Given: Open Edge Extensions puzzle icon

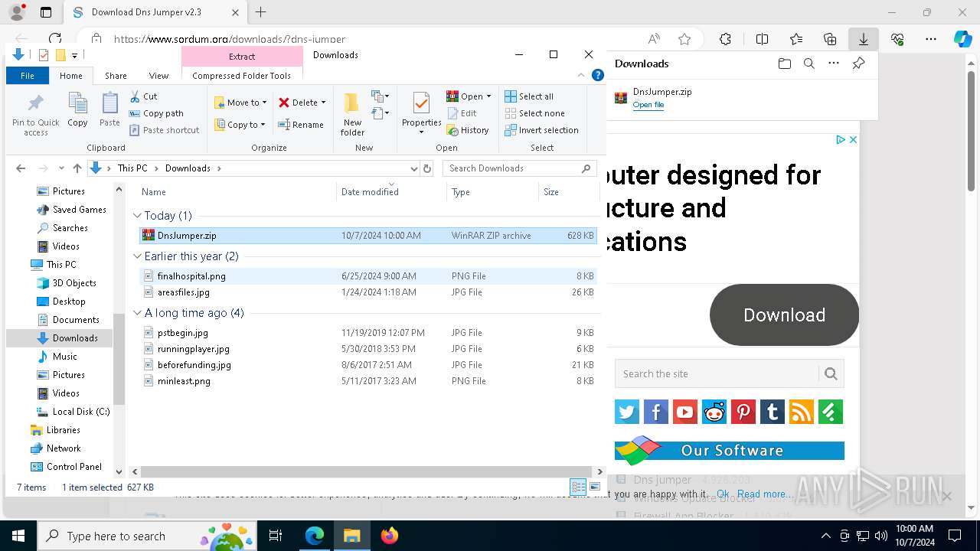Looking at the screenshot, I should (725, 39).
